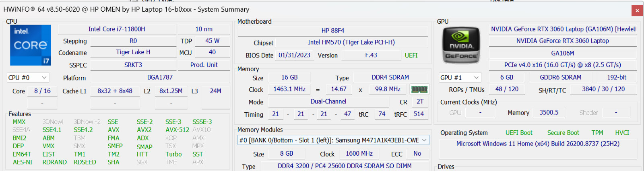Click the AES-NI feature label
Image resolution: width=644 pixels, height=171 pixels.
(23, 162)
